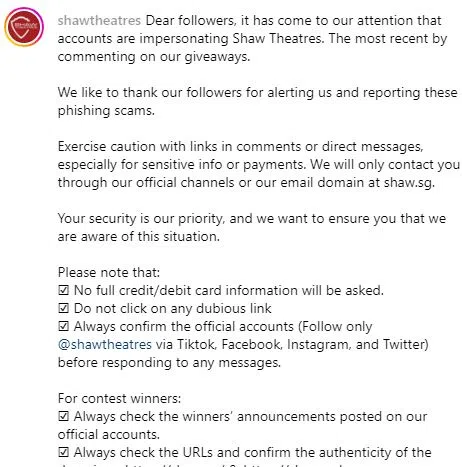Click 'before responding to any messages' line
The height and width of the screenshot is (467, 462).
point(169,362)
